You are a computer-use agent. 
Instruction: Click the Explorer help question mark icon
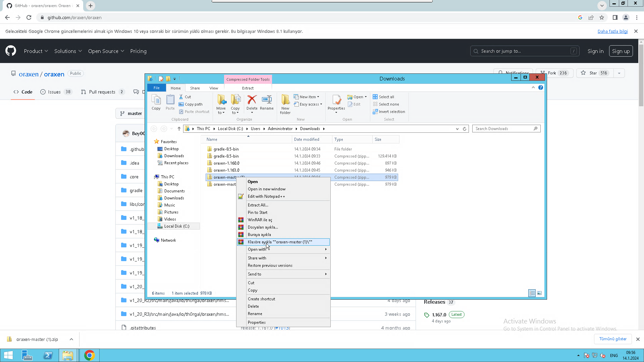click(541, 87)
